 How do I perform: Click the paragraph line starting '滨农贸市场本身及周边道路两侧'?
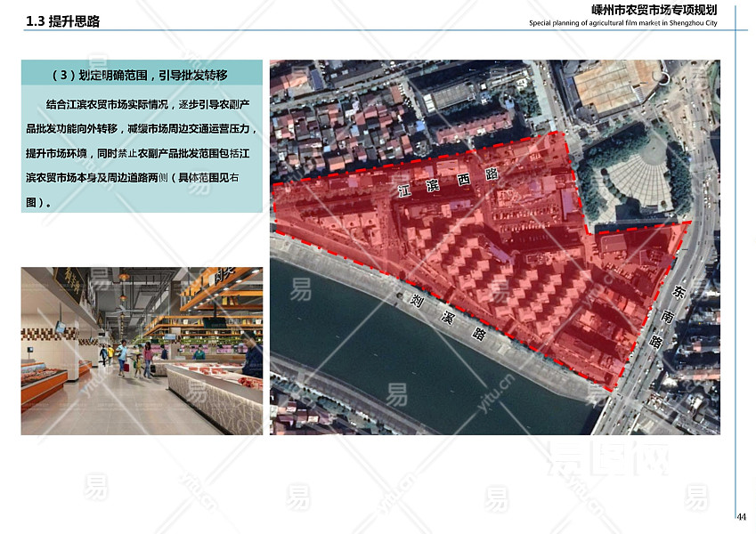tap(132, 177)
